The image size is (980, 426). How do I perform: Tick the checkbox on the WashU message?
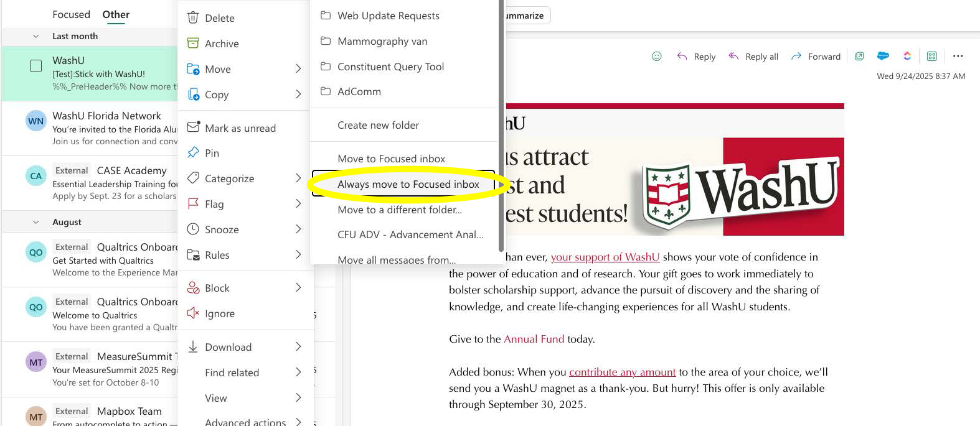point(36,65)
